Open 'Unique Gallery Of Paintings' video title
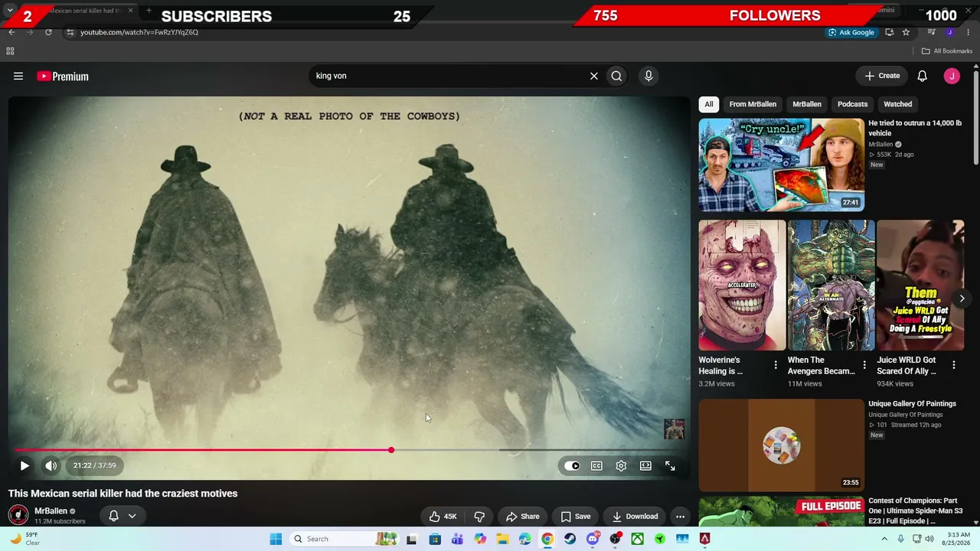 (912, 404)
